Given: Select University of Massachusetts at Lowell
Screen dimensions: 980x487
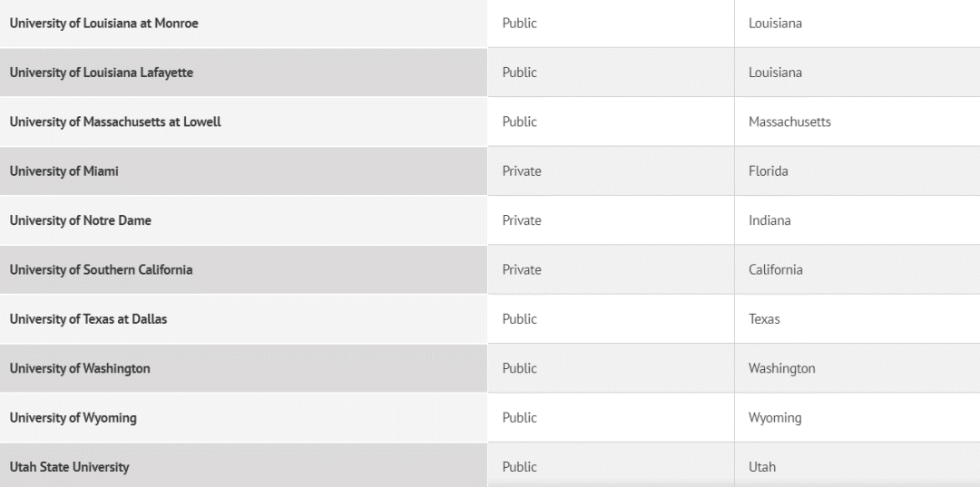Looking at the screenshot, I should click(x=115, y=122).
